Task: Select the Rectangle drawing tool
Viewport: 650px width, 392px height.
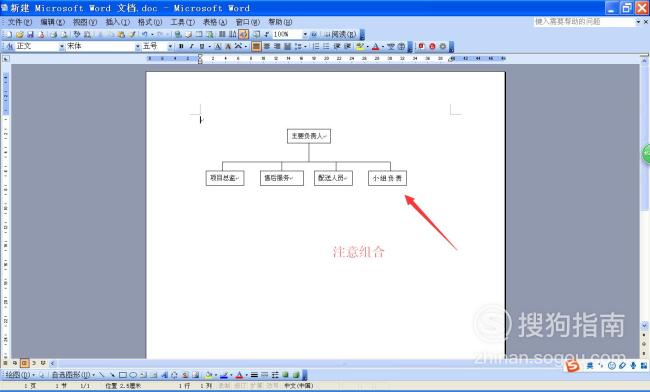Action: pyautogui.click(x=123, y=375)
